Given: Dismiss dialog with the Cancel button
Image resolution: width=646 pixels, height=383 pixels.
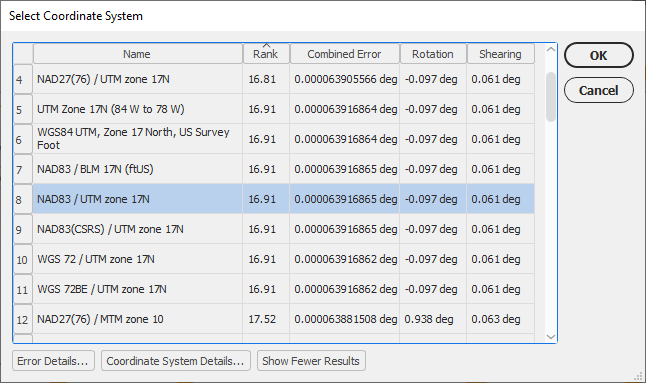Looking at the screenshot, I should pos(598,90).
